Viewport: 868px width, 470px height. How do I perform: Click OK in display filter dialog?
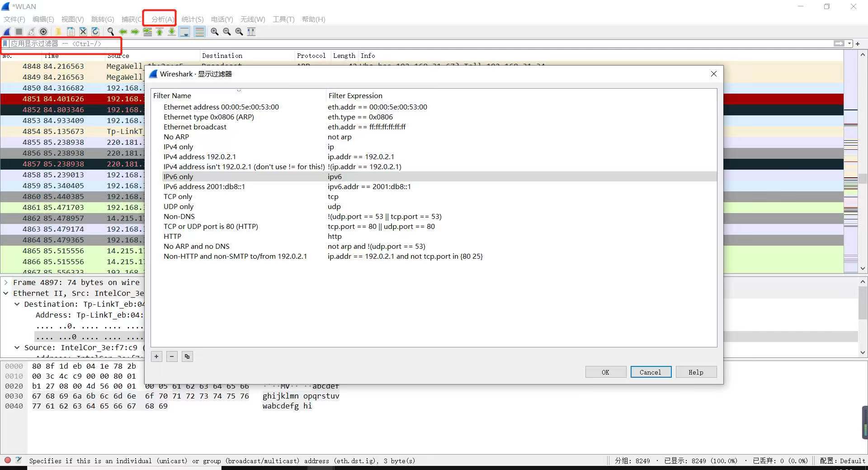tap(605, 372)
